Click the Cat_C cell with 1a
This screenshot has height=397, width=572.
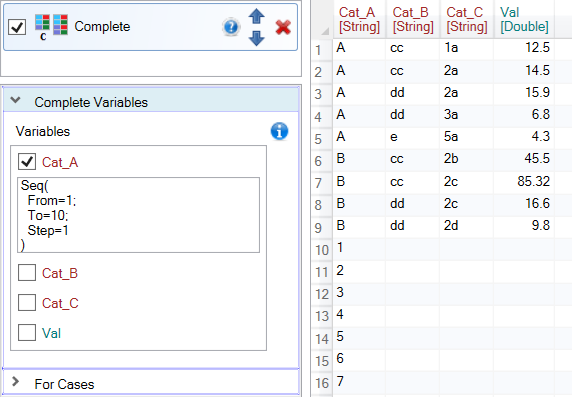pos(467,48)
